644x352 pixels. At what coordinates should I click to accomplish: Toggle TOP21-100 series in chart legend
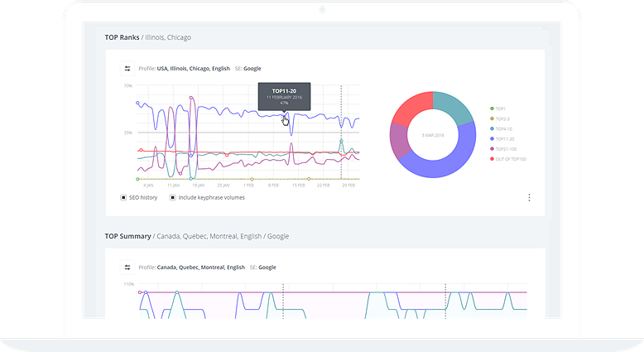pyautogui.click(x=503, y=149)
